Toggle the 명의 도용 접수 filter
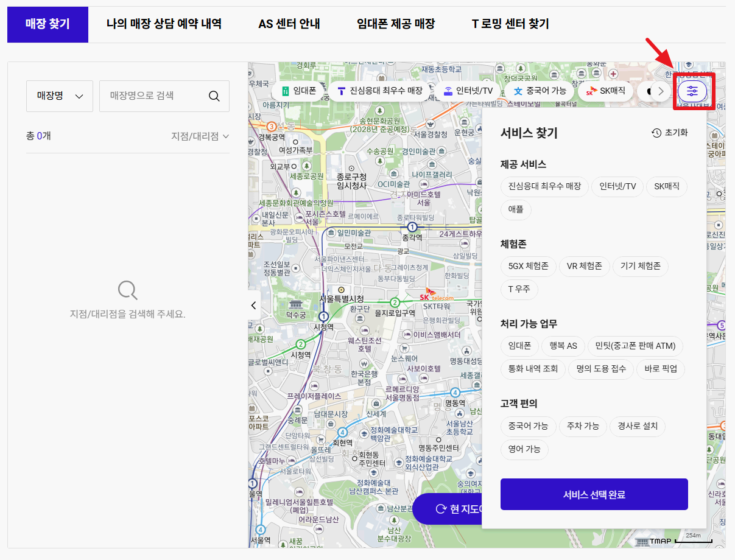 pos(600,369)
